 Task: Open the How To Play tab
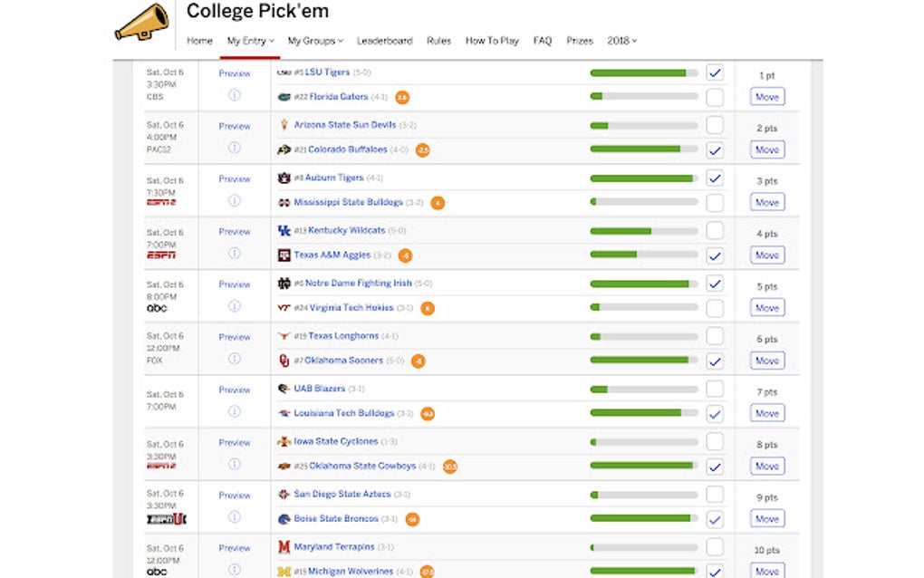492,41
